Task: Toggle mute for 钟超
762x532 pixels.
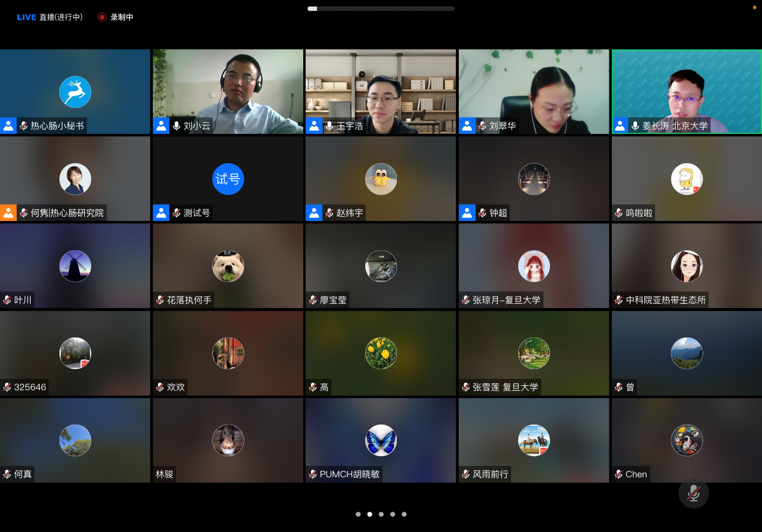Action: pos(481,213)
